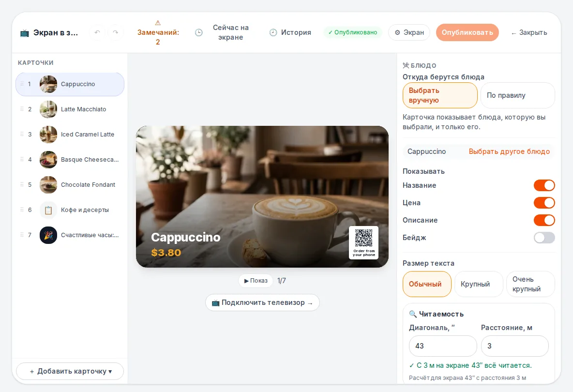Select the Кофе и десерты card

tap(70, 210)
